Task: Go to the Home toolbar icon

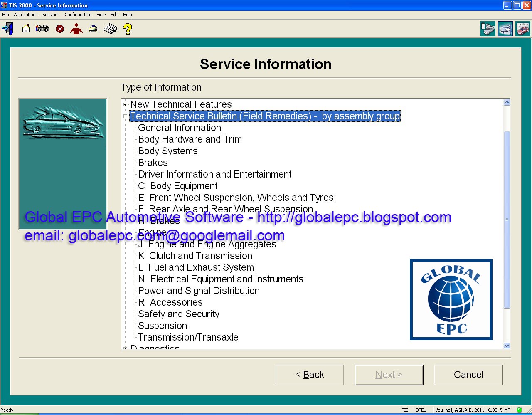Action: pos(26,29)
